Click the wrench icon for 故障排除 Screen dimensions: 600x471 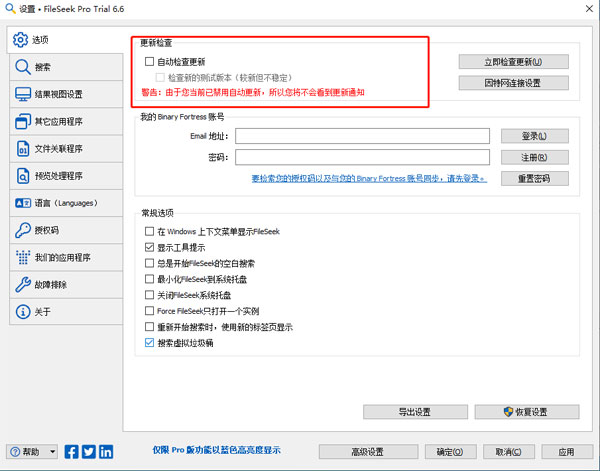click(x=23, y=284)
